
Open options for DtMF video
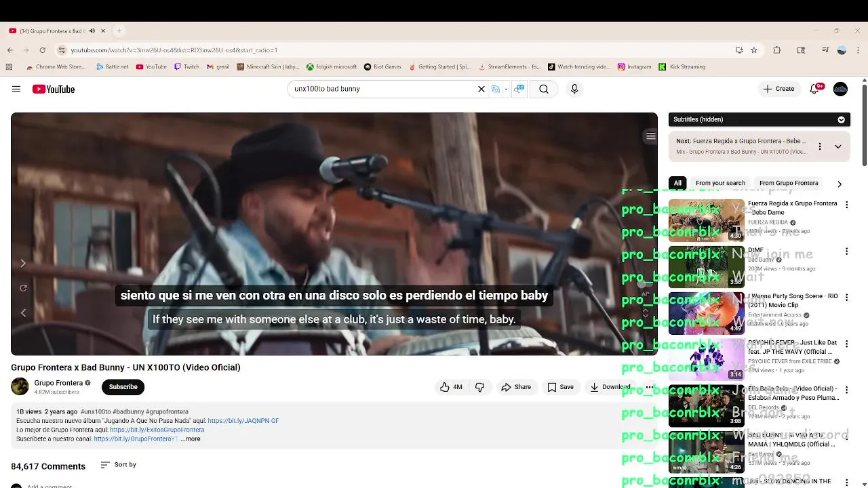coord(846,251)
